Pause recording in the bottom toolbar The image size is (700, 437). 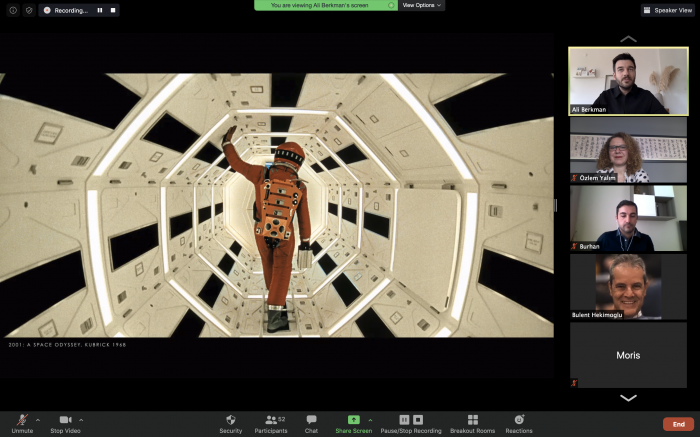[x=404, y=420]
